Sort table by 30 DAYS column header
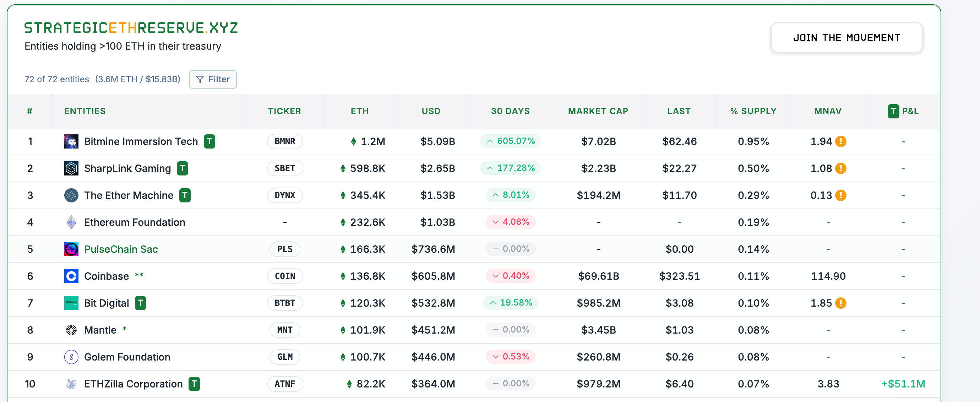This screenshot has width=980, height=402. [x=510, y=111]
